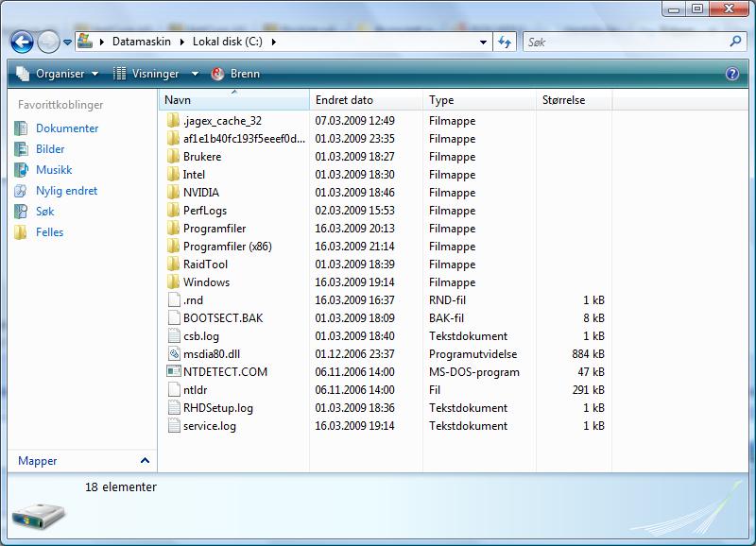Select the BOOTSECT.BAK file icon
The width and height of the screenshot is (756, 546).
coord(174,317)
